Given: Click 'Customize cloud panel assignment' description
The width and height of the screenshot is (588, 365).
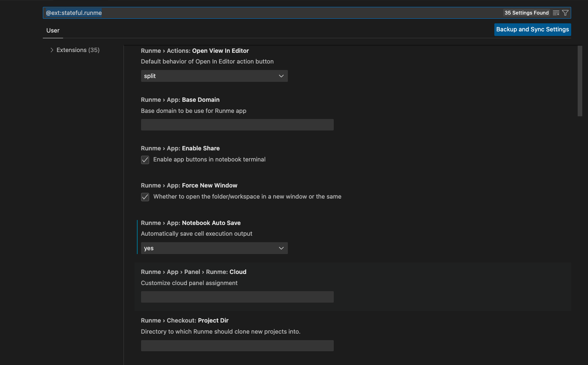Looking at the screenshot, I should click(x=189, y=283).
